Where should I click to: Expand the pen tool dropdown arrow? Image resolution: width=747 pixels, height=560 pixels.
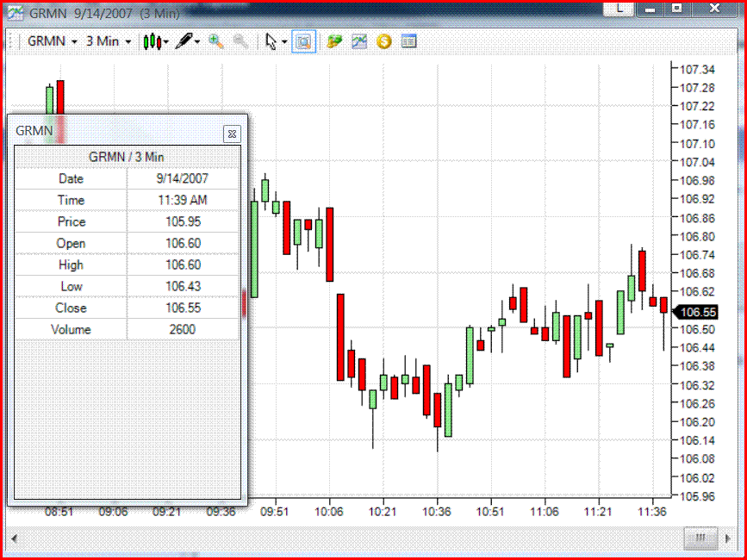(x=197, y=42)
